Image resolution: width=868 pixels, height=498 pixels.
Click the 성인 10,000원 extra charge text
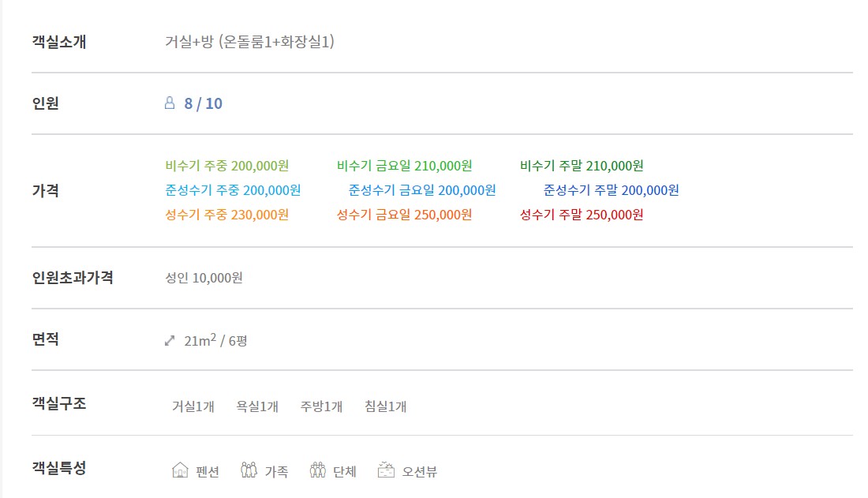click(204, 278)
